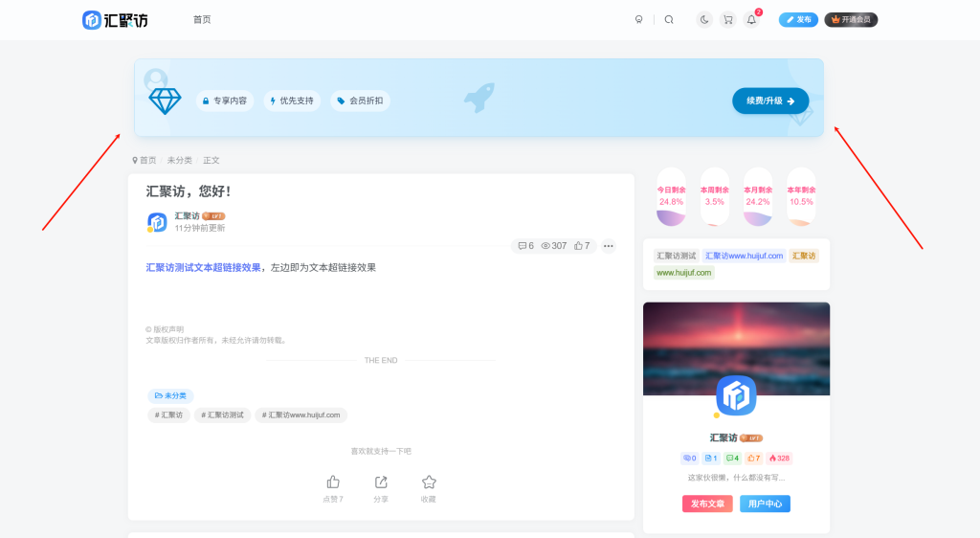This screenshot has height=538, width=980.
Task: Go to 首页 in the breadcrumb
Action: [147, 161]
